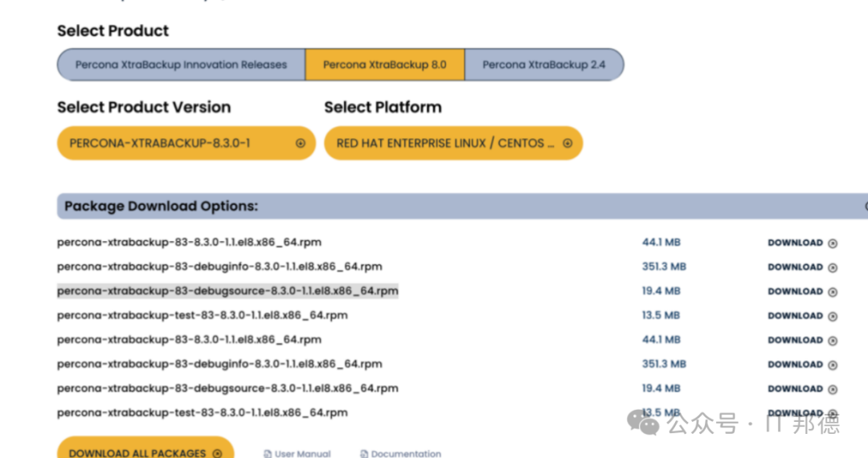Click download icon for second 44.1 MB package
The width and height of the screenshot is (868, 458).
tap(833, 341)
